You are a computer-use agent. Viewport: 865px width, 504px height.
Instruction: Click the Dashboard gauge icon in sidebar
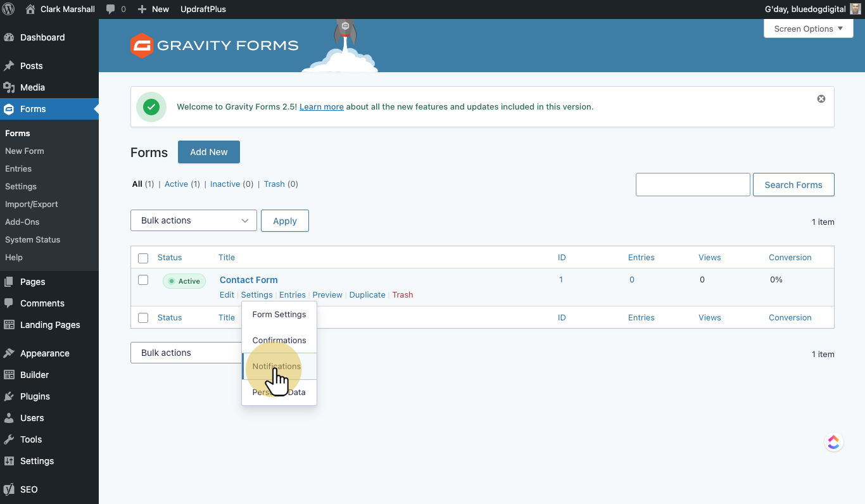tap(9, 37)
